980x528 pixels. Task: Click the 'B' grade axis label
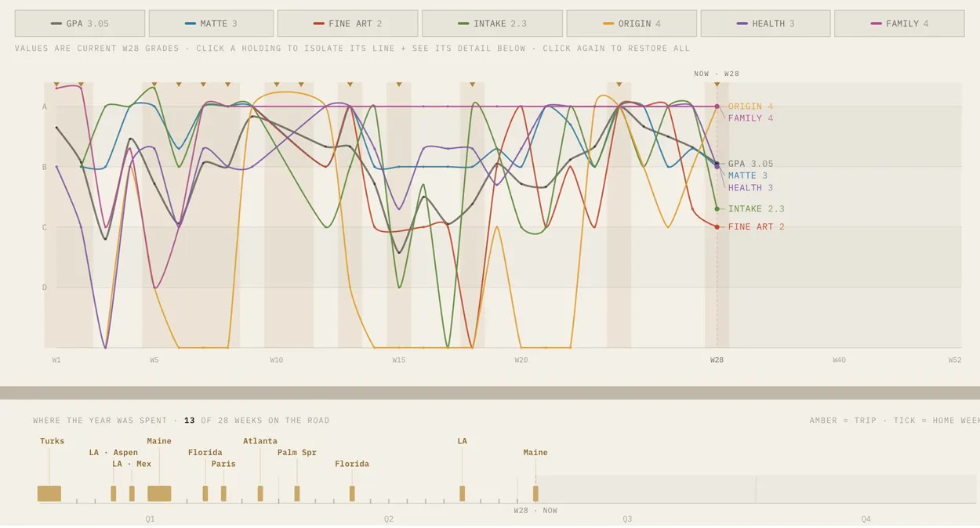pos(45,167)
